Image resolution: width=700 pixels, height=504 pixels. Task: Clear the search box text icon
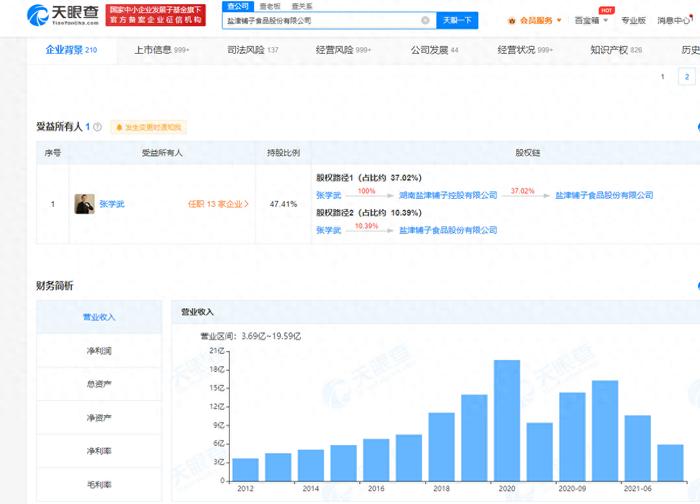pyautogui.click(x=425, y=20)
